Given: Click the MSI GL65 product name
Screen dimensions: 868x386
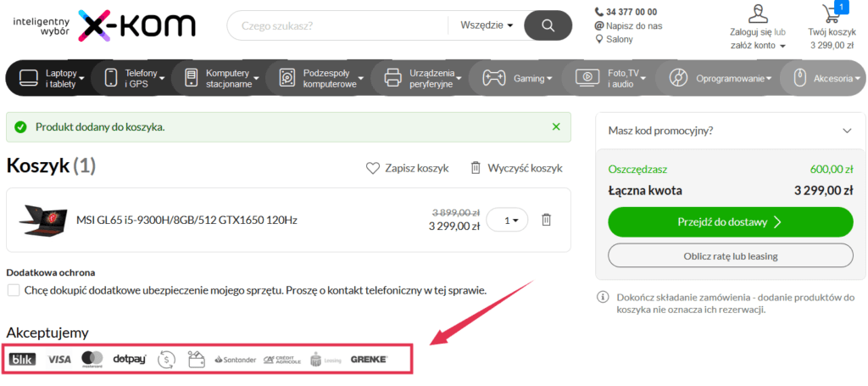Looking at the screenshot, I should pyautogui.click(x=186, y=220).
